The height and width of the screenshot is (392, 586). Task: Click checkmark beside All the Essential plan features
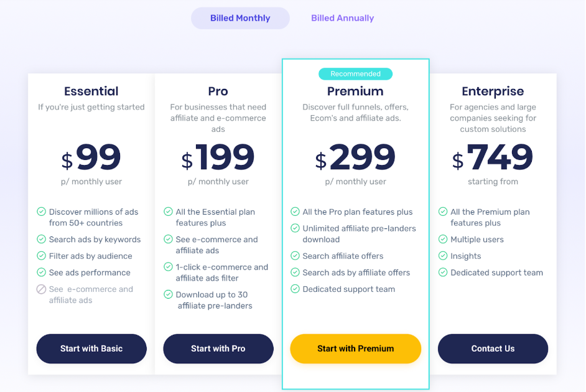[x=168, y=212]
